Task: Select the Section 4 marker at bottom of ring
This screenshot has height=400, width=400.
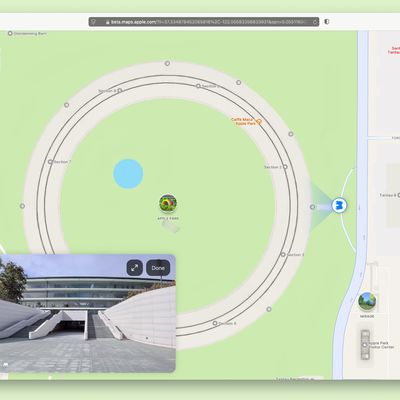Action: [215, 323]
